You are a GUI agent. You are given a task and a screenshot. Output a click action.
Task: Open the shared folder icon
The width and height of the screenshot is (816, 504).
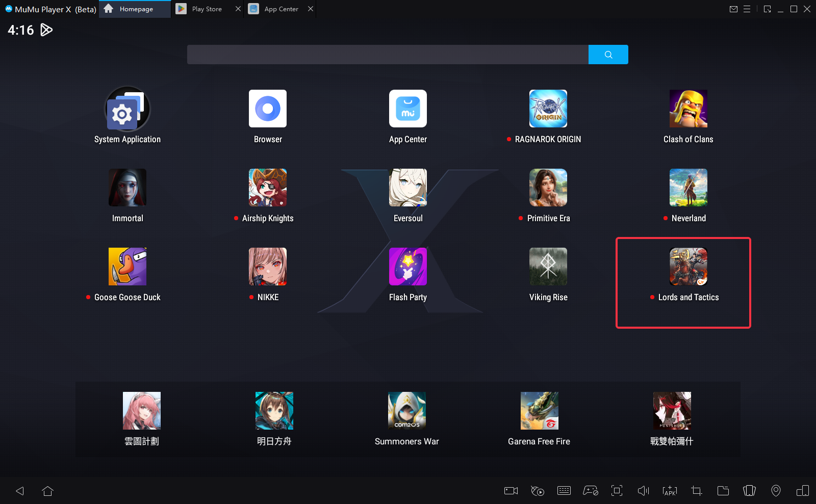coord(723,491)
